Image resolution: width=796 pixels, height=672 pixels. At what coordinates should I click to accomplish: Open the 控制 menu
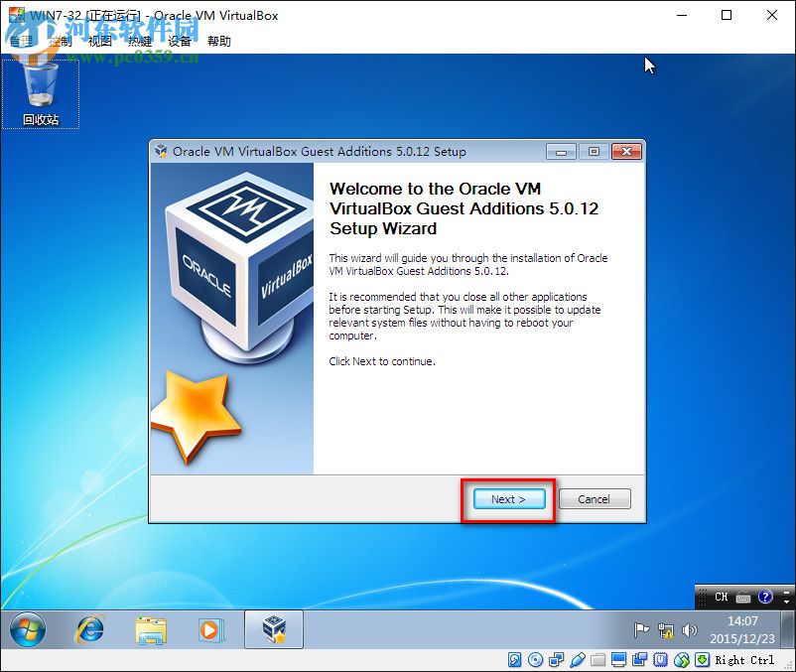point(60,42)
